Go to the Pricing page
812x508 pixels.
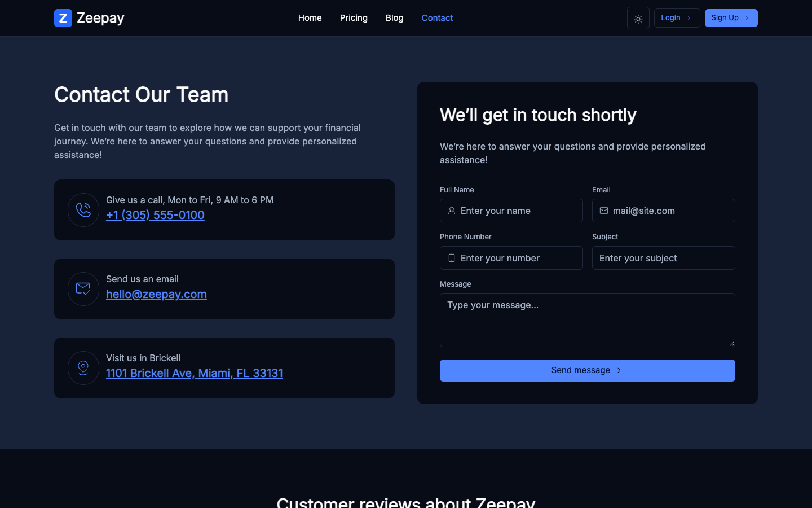pos(354,18)
